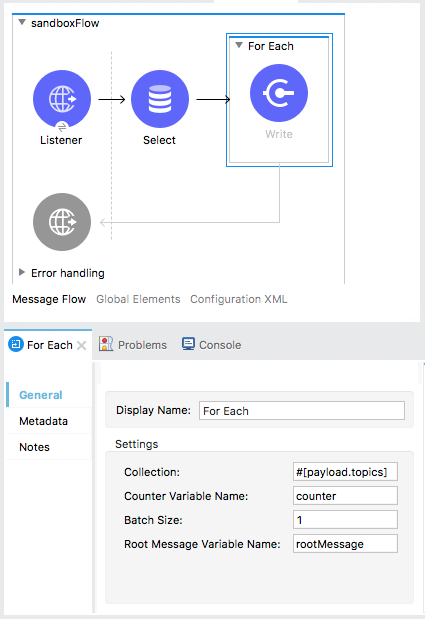Viewport: 425px width, 619px height.
Task: Select the HTTP Listener component icon
Action: 62,99
